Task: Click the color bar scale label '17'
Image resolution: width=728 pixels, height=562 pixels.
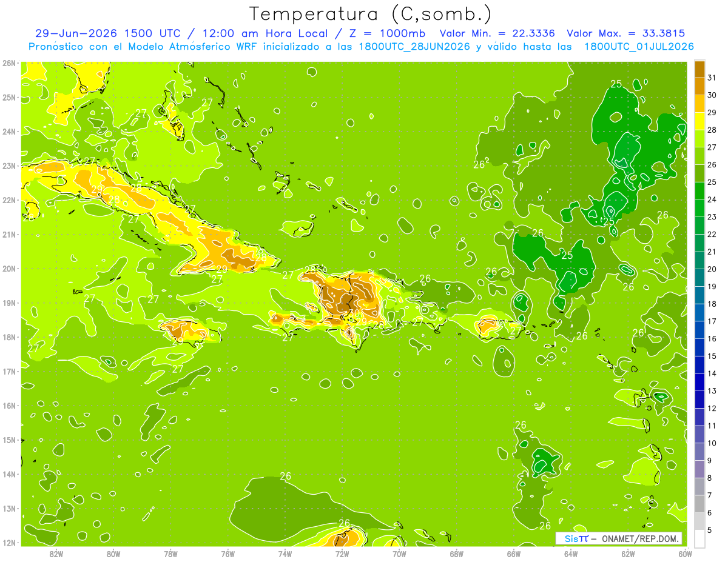Action: point(712,321)
